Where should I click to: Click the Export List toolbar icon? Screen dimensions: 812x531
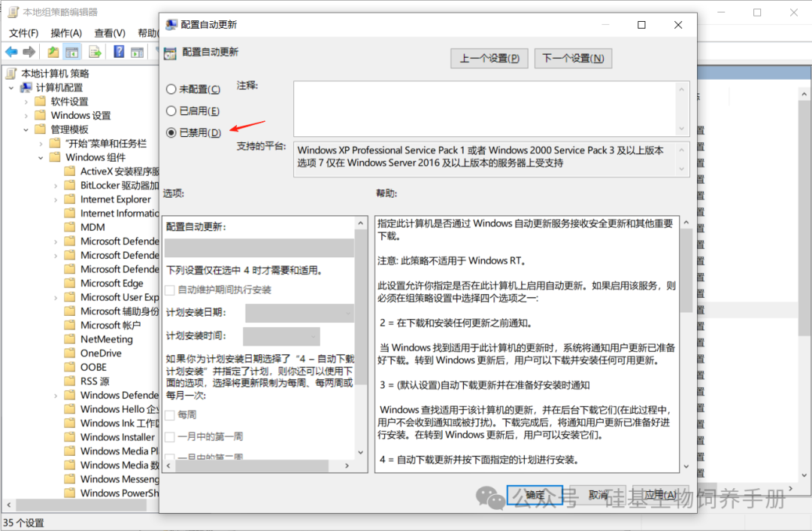[95, 52]
